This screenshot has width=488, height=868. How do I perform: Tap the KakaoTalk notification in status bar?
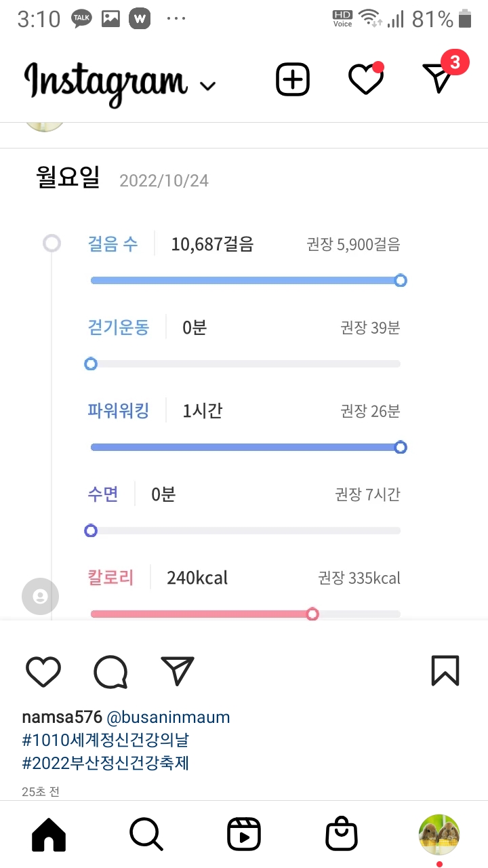point(81,19)
